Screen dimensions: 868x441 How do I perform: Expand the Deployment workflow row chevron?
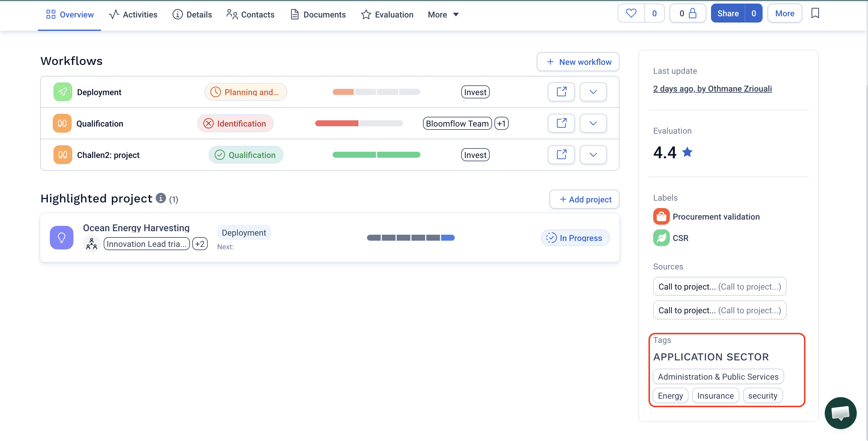[x=593, y=92]
